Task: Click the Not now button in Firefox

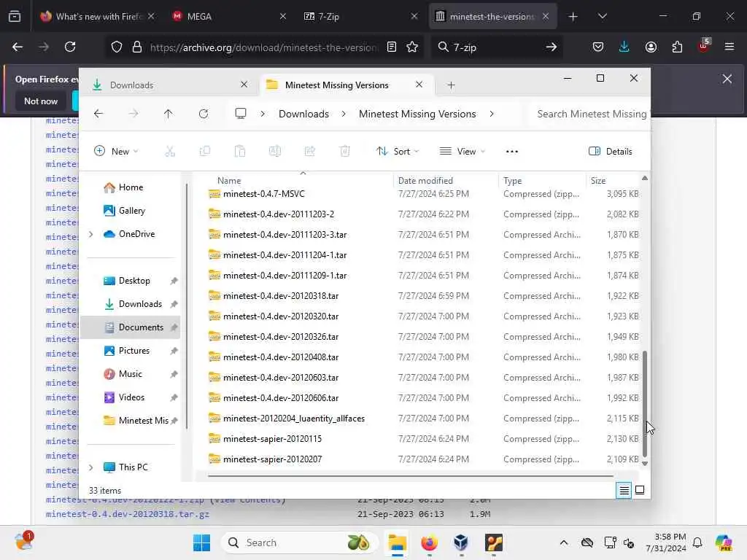Action: (41, 101)
